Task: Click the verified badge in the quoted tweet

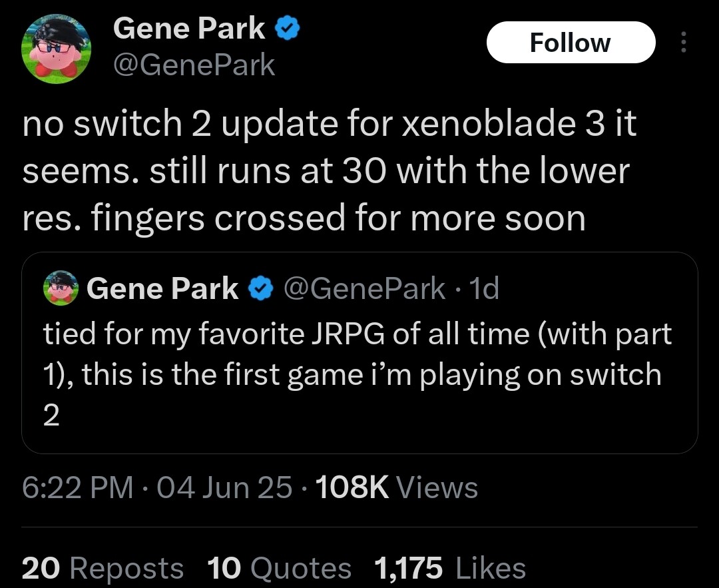Action: [260, 288]
